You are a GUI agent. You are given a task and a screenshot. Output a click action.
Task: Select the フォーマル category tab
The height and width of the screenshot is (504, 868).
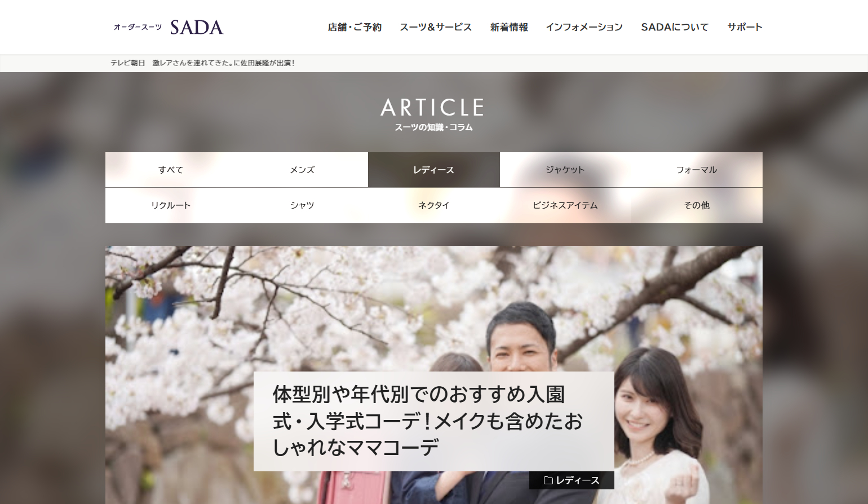pyautogui.click(x=697, y=170)
